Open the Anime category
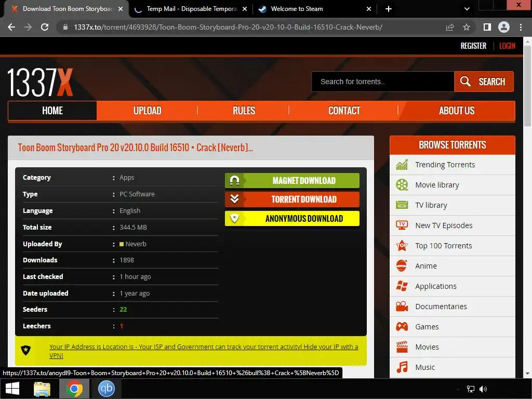532x399 pixels. tap(453, 266)
